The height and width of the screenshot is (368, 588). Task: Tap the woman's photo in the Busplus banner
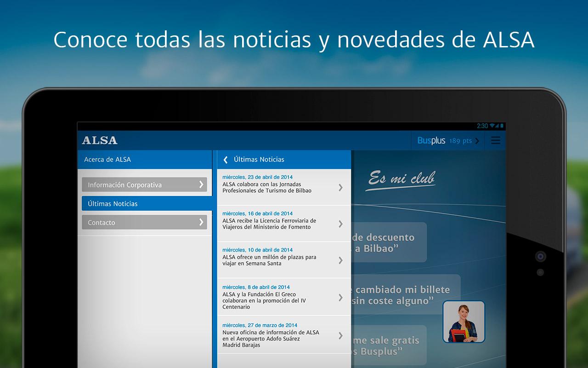point(463,322)
